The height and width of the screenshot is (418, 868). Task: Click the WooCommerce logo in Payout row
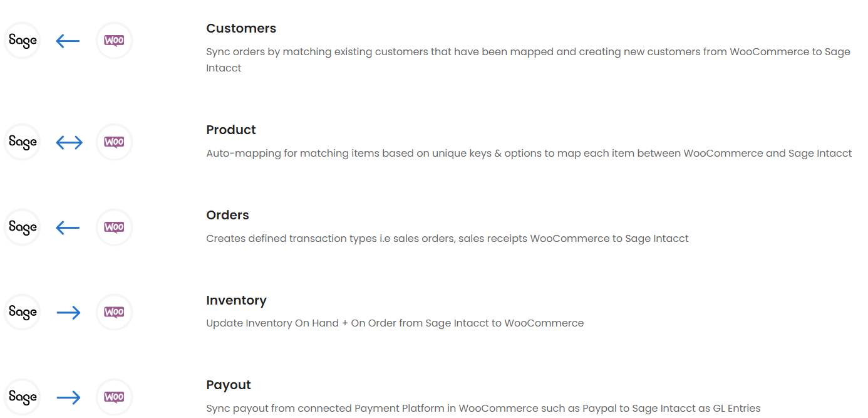click(114, 397)
